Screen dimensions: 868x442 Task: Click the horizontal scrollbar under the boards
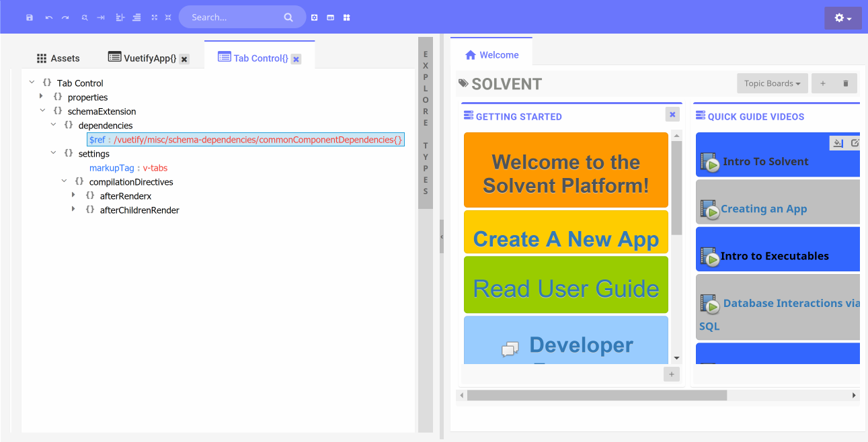(x=596, y=396)
